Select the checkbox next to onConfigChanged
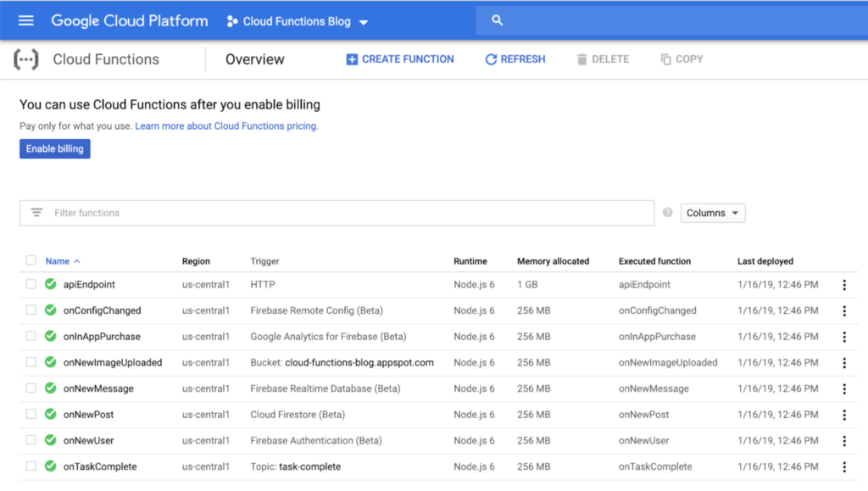The image size is (868, 491). 31,310
